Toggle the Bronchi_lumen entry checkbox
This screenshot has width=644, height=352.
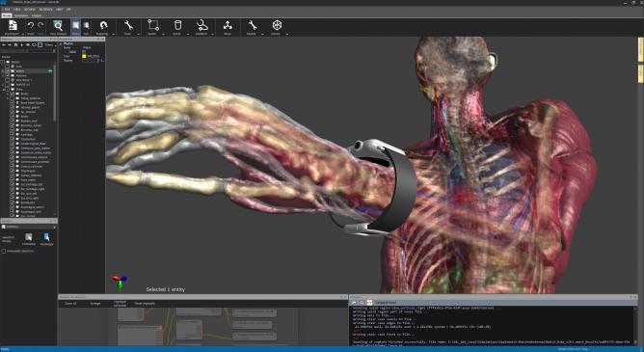point(12,125)
